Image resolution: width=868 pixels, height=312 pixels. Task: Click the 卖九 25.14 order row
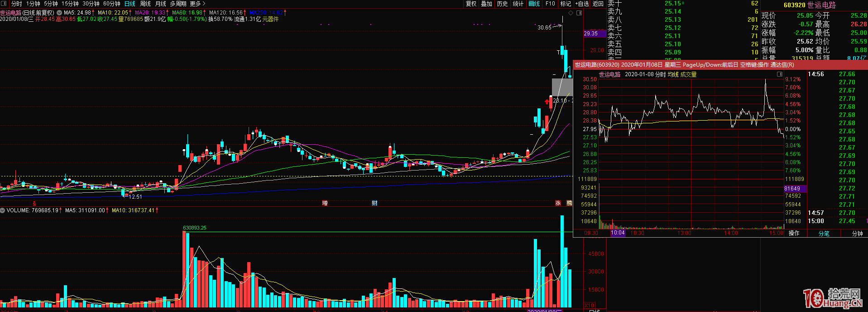pos(683,11)
